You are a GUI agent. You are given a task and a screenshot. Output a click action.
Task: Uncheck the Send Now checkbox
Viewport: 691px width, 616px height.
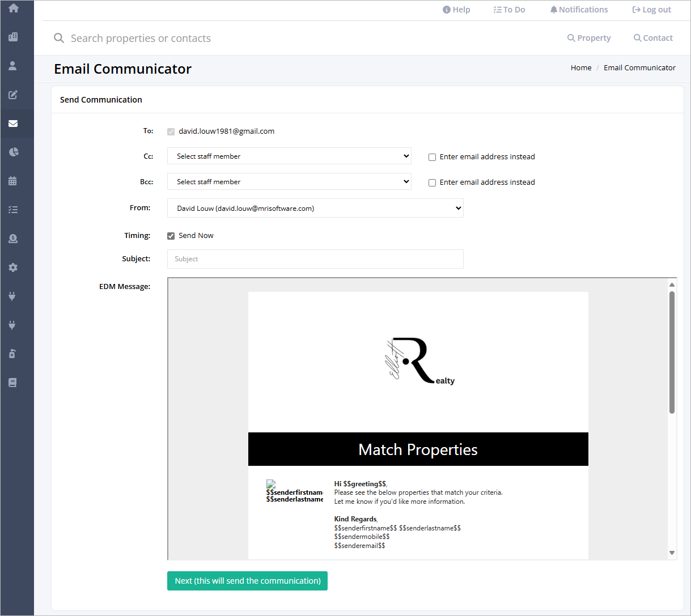coord(171,236)
